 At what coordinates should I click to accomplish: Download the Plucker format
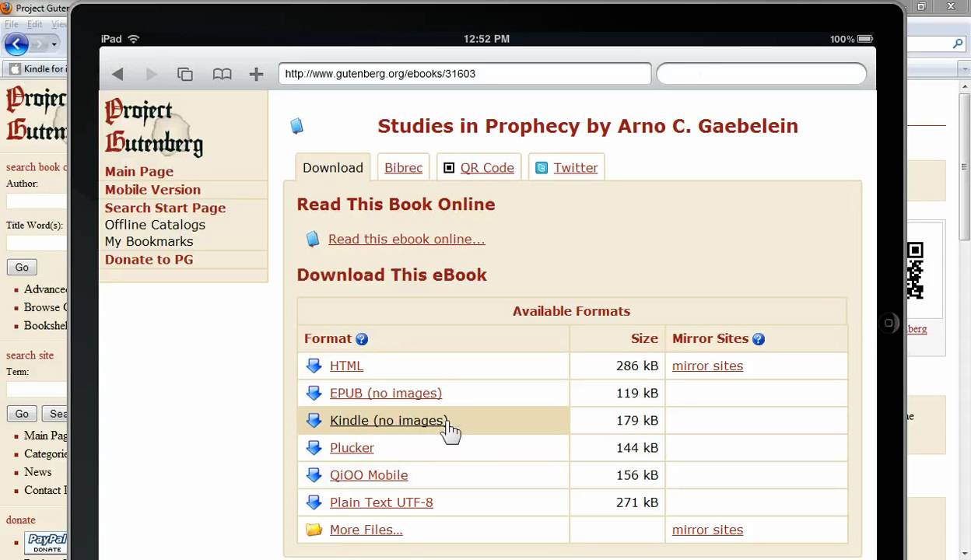[x=352, y=447]
